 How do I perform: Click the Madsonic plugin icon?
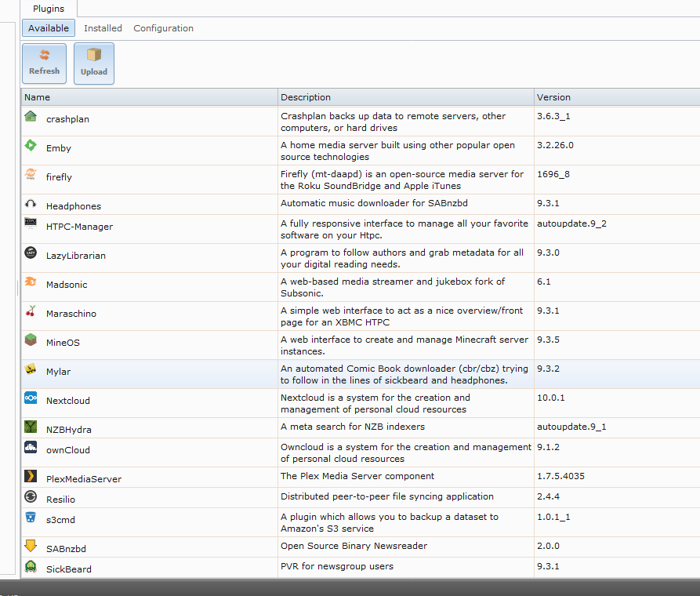coord(31,282)
